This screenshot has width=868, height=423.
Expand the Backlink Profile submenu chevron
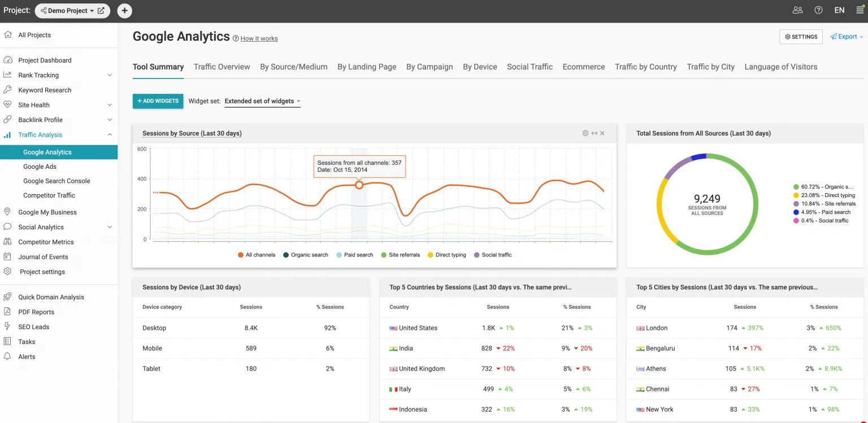[110, 120]
